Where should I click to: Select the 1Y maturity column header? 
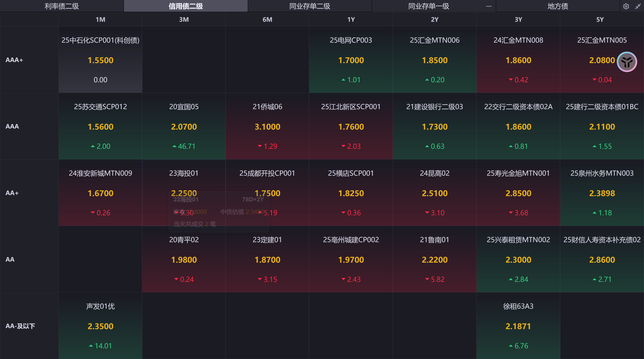tap(351, 20)
